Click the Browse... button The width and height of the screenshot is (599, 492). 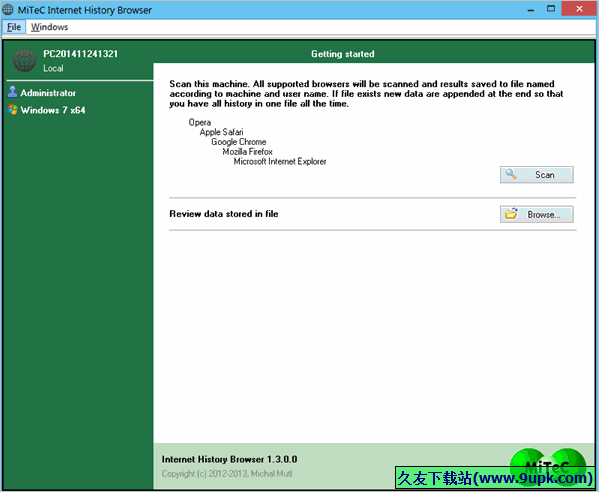pyautogui.click(x=536, y=214)
